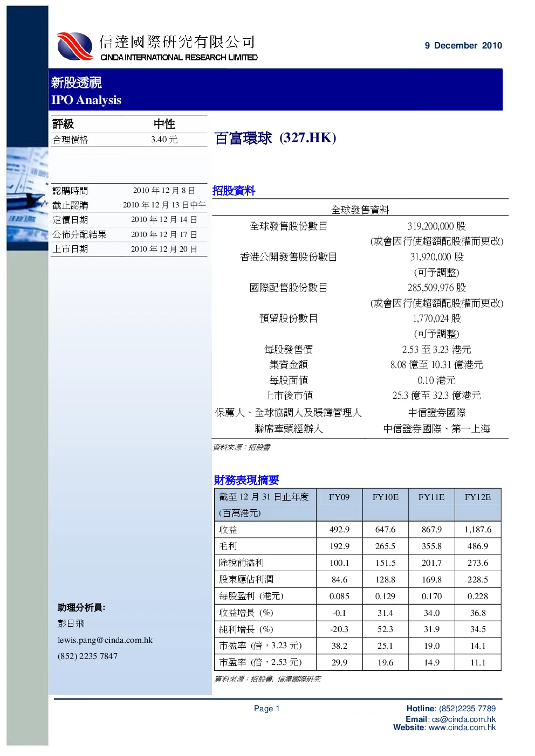535x756 pixels.
Task: Click the row label 毛利
Action: 228,546
